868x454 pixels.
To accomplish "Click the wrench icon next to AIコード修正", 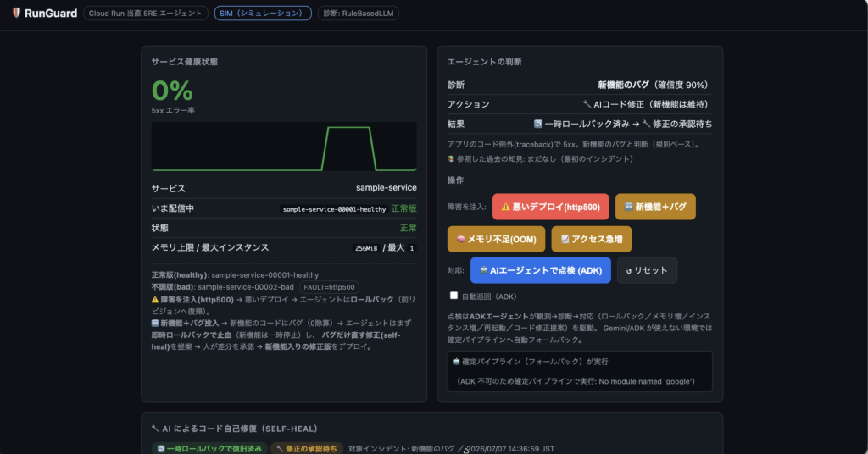I will [x=587, y=104].
